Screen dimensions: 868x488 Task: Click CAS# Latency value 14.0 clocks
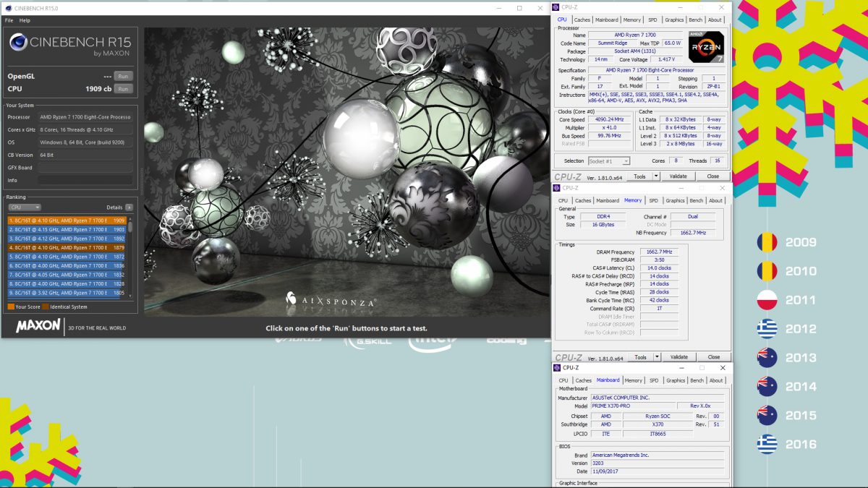(659, 268)
